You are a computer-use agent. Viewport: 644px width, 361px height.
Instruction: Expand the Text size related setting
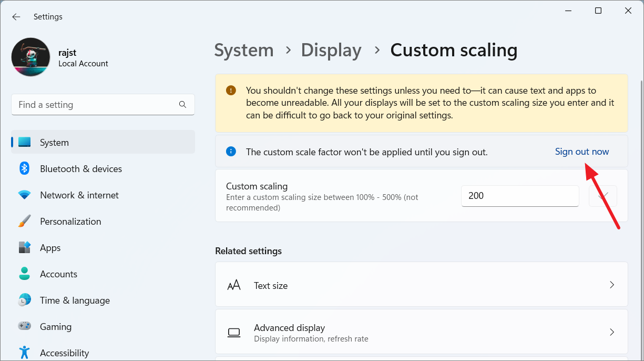click(611, 285)
